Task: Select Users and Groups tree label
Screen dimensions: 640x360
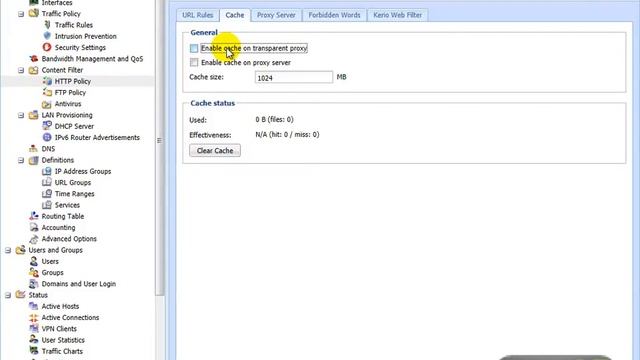Action: click(x=56, y=250)
